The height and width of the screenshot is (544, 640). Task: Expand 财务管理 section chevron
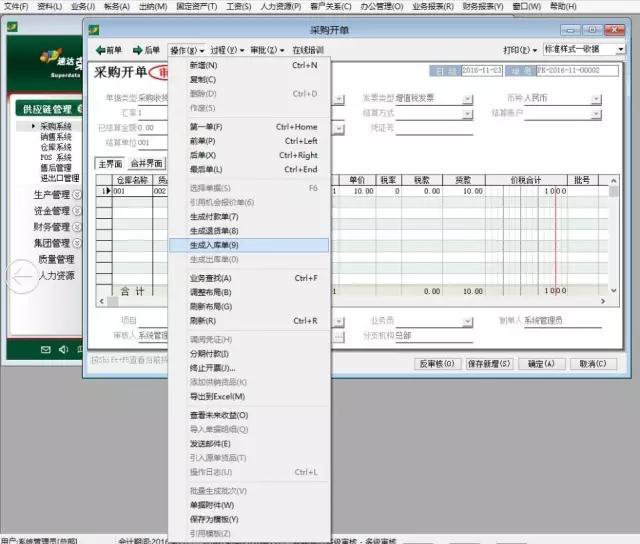click(77, 227)
